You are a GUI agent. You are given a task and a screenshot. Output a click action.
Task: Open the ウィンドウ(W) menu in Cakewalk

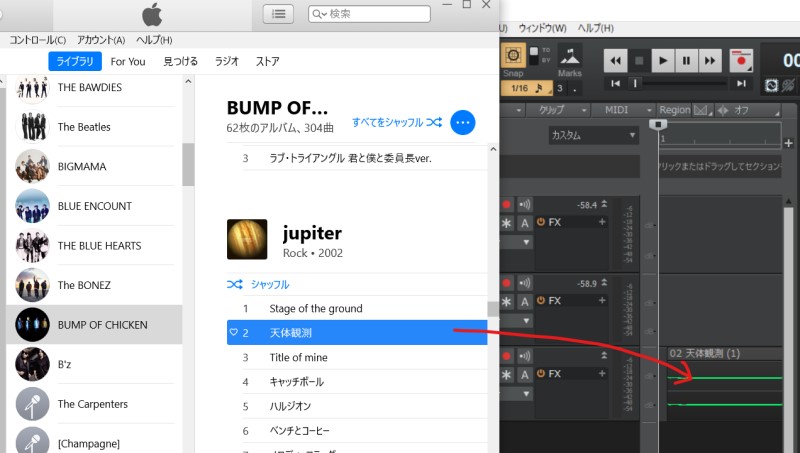542,28
